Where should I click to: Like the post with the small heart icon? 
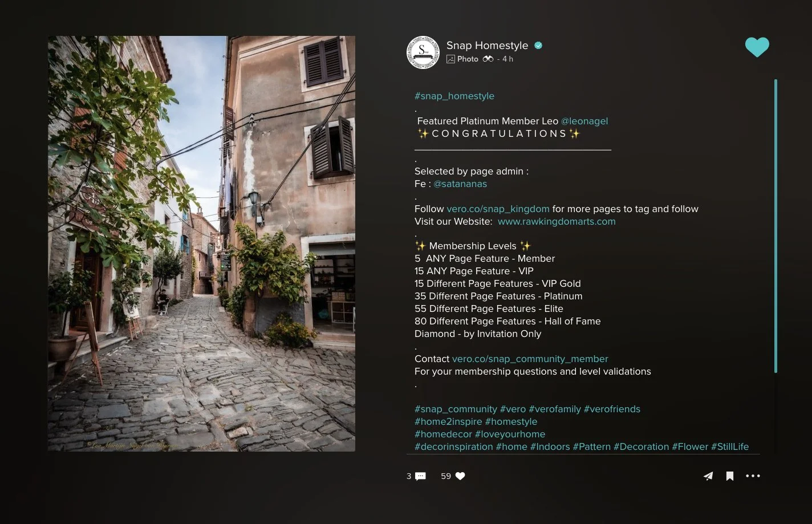tap(460, 476)
